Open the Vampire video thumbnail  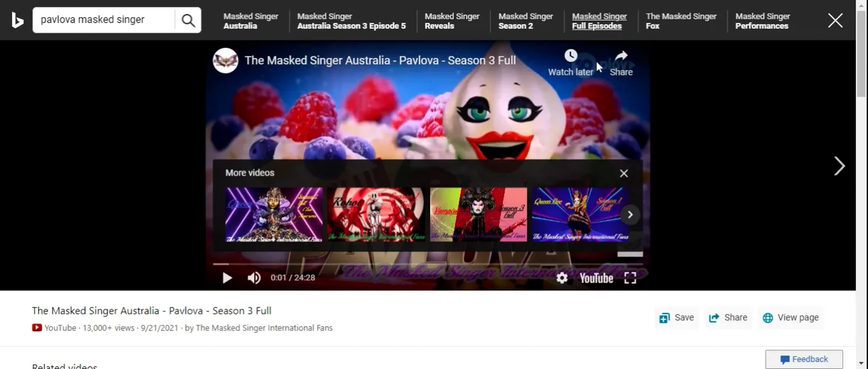[478, 215]
